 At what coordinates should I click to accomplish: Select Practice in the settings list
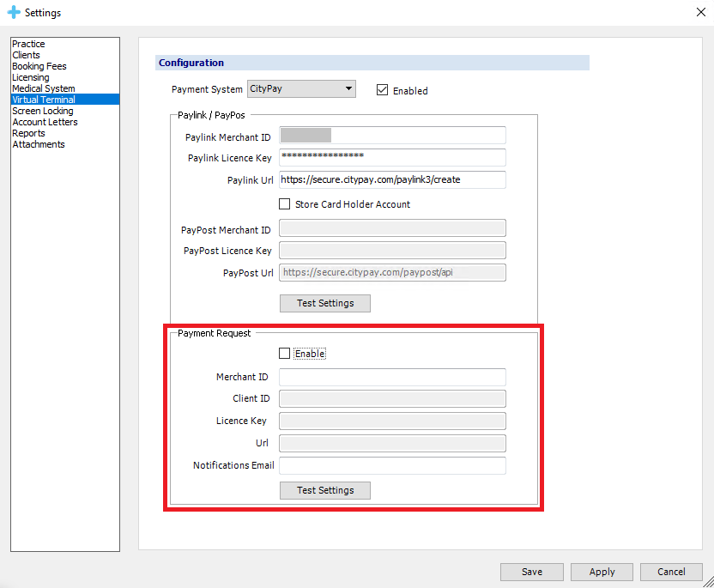click(x=28, y=44)
